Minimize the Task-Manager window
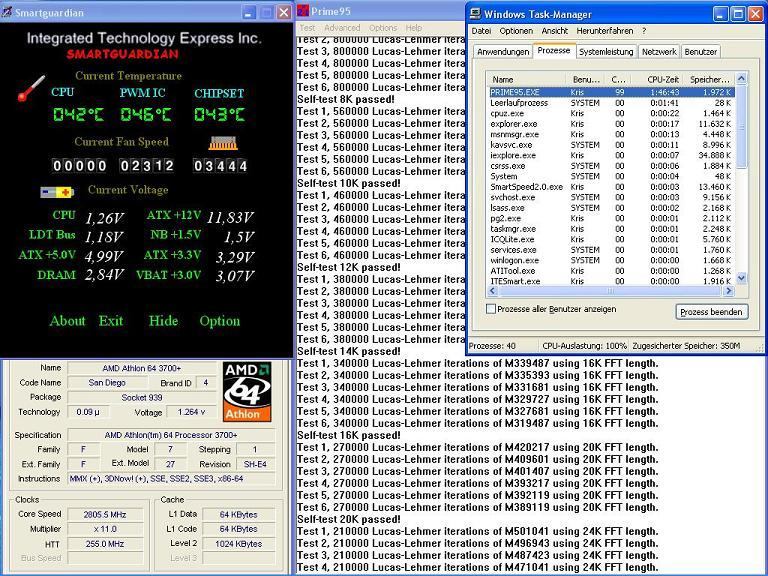Screen dimensions: 768x576 [720, 14]
